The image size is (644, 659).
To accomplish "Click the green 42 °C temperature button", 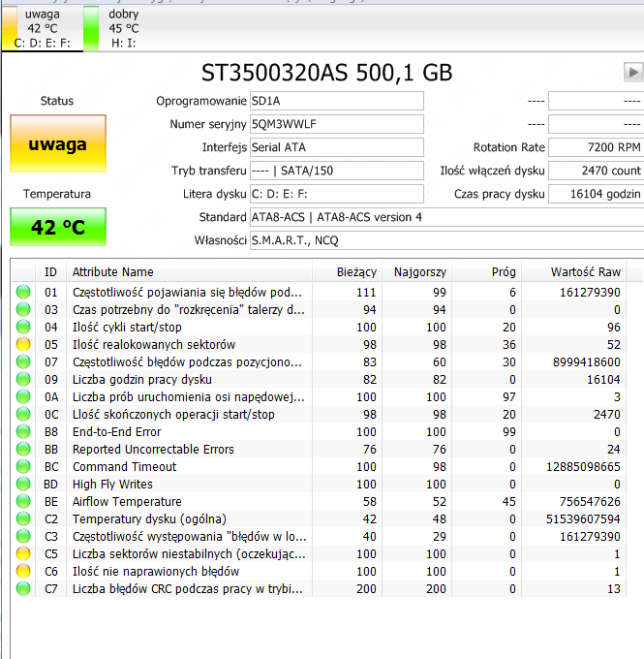I will point(58,227).
